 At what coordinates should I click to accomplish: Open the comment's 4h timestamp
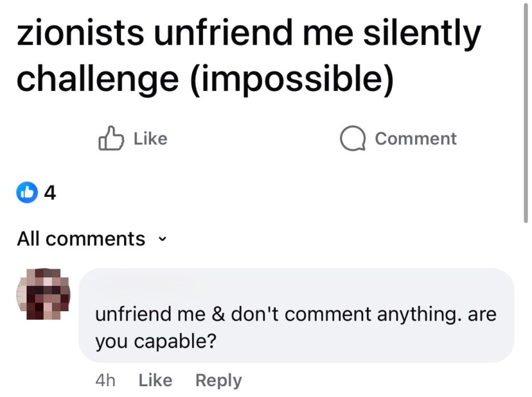point(105,380)
